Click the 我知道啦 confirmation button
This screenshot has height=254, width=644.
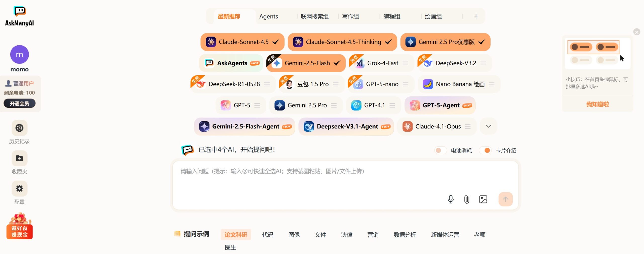click(597, 104)
